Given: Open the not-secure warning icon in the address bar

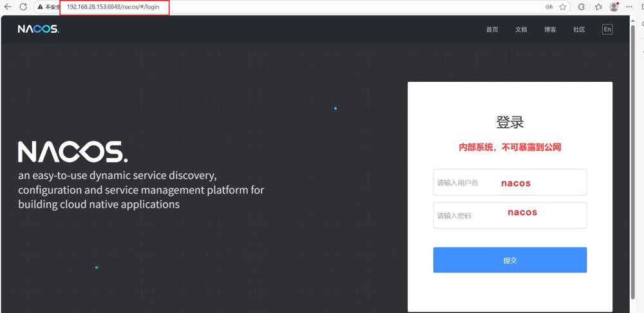Looking at the screenshot, I should [x=40, y=7].
